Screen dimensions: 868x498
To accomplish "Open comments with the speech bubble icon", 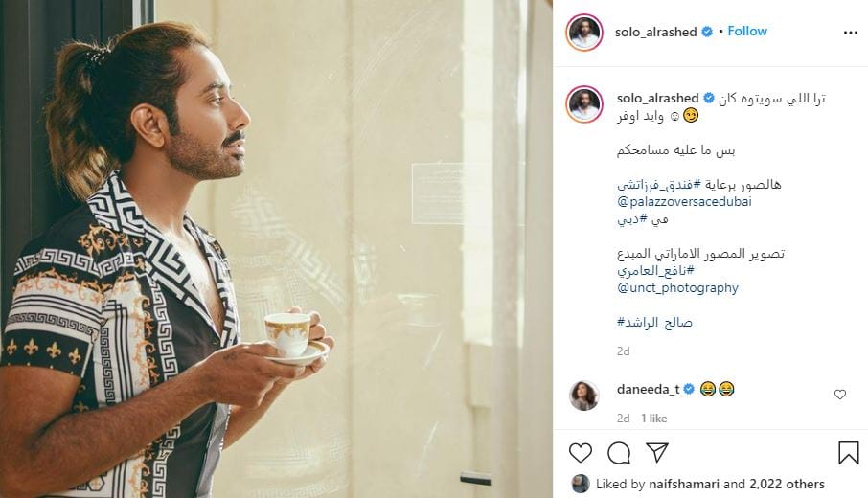I will click(x=618, y=453).
